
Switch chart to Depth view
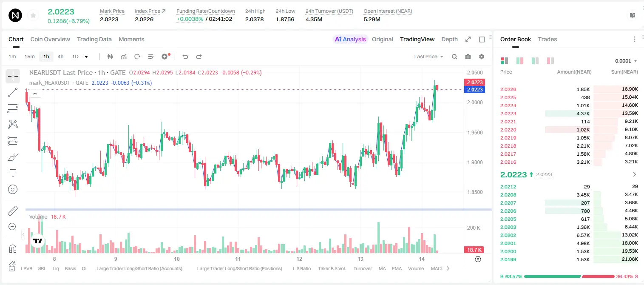(449, 39)
